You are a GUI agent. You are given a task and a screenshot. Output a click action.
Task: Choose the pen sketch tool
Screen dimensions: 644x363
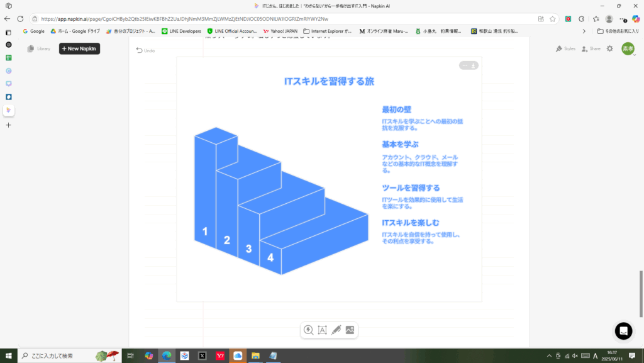coord(336,330)
